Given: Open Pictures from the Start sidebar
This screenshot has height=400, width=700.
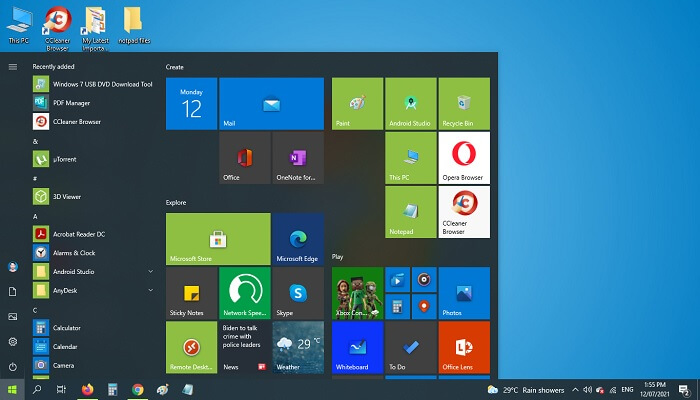Looking at the screenshot, I should (x=12, y=317).
